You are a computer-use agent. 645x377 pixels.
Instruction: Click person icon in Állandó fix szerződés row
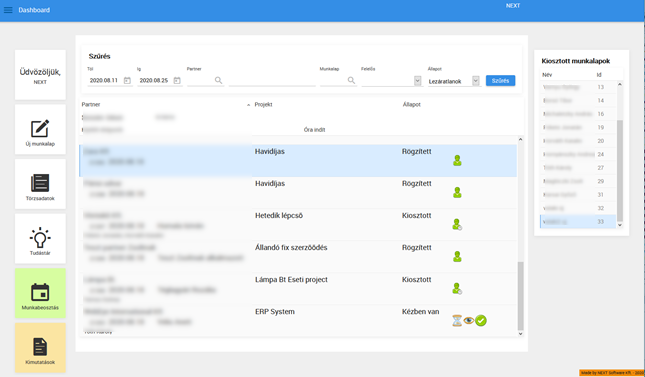coord(457,256)
